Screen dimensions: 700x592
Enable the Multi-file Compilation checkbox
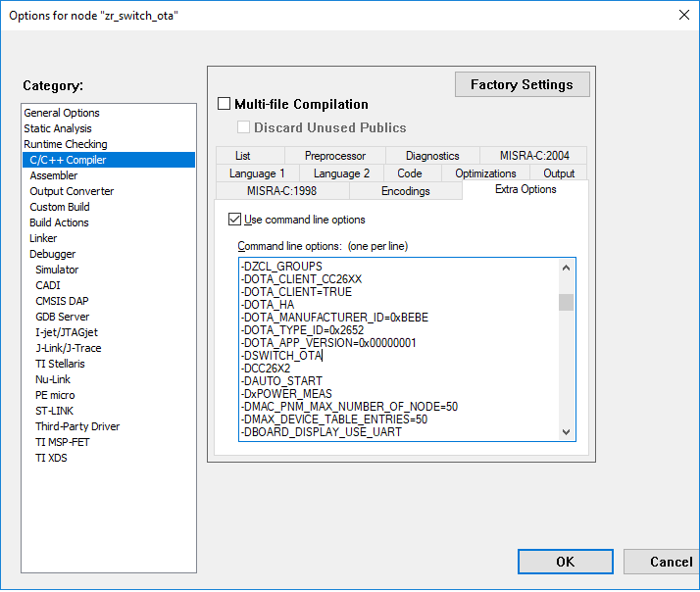point(225,104)
